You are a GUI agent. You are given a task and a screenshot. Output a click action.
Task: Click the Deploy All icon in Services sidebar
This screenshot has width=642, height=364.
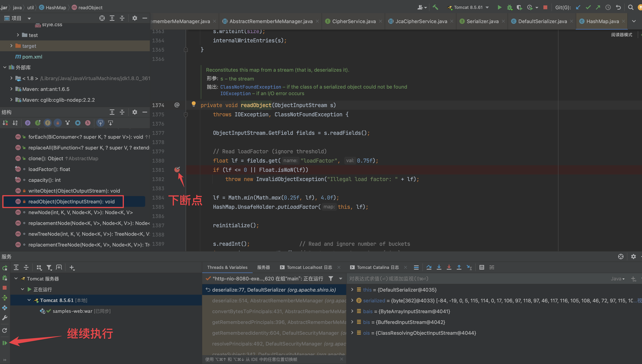4,298
